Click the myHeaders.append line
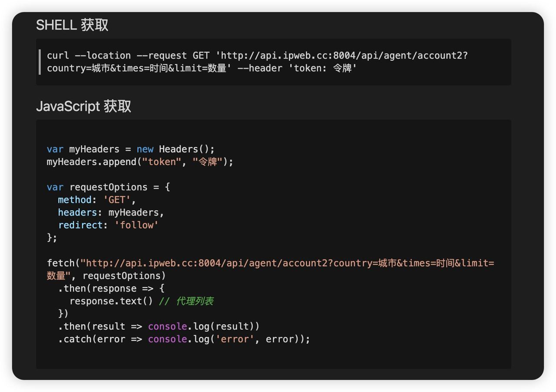The height and width of the screenshot is (392, 556). pyautogui.click(x=139, y=162)
